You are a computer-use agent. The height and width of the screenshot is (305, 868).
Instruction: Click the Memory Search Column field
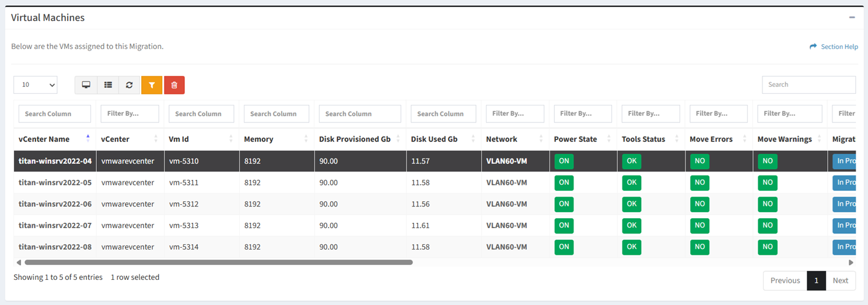coord(276,114)
